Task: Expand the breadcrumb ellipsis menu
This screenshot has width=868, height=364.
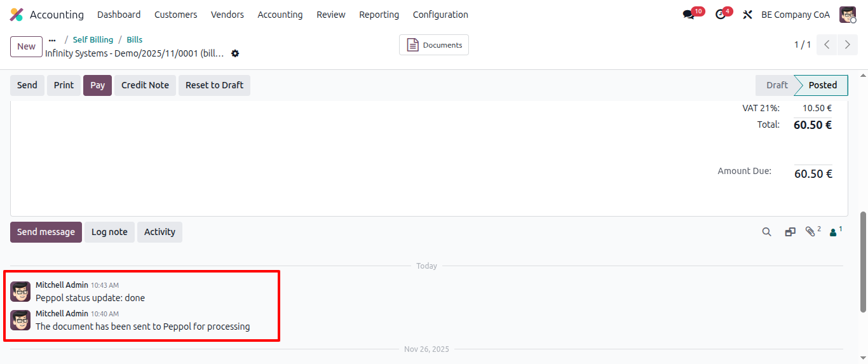Action: (52, 40)
